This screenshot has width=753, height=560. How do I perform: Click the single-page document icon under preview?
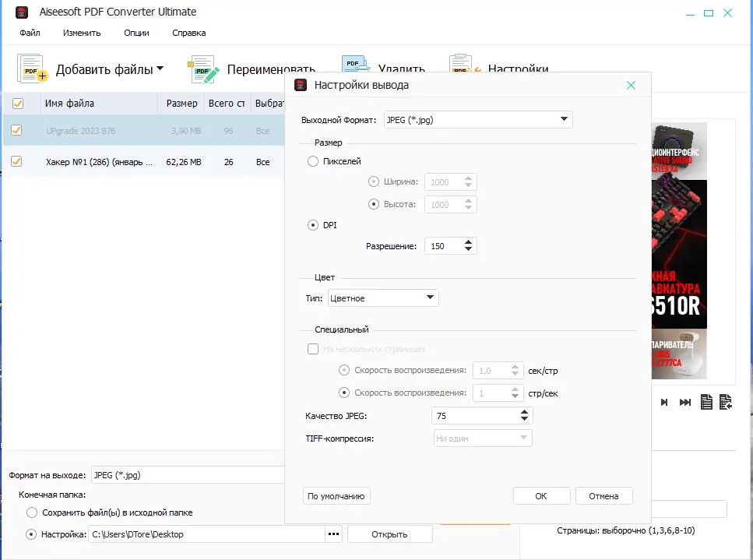706,402
